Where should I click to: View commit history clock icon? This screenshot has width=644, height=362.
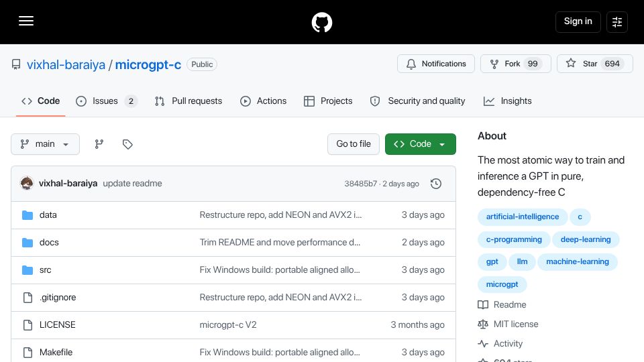point(436,184)
